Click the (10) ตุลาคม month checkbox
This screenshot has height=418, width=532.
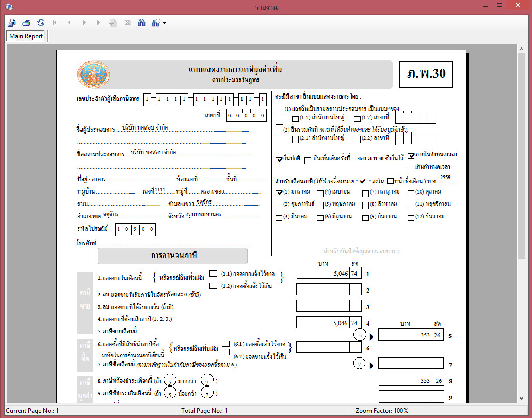[x=411, y=193]
